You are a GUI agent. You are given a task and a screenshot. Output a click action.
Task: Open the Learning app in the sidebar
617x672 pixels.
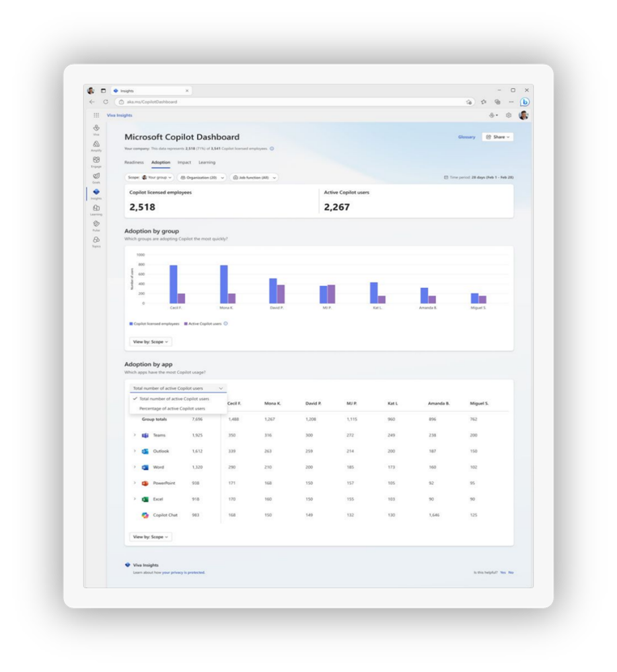click(96, 210)
